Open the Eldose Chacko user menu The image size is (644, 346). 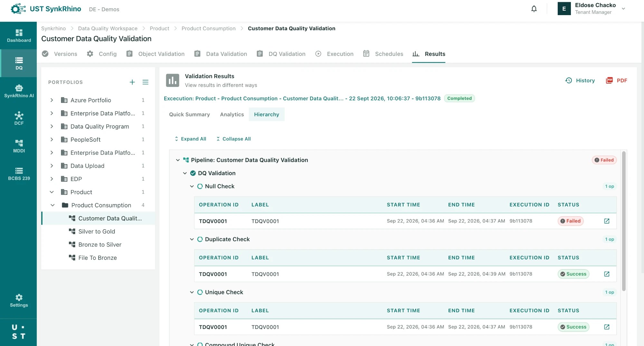(x=592, y=9)
